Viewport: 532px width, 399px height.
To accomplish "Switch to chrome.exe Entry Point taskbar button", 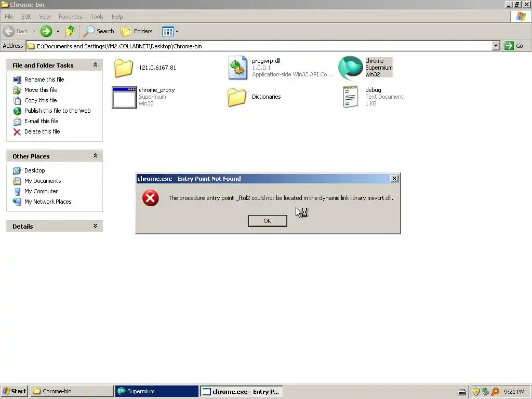I will coord(241,391).
